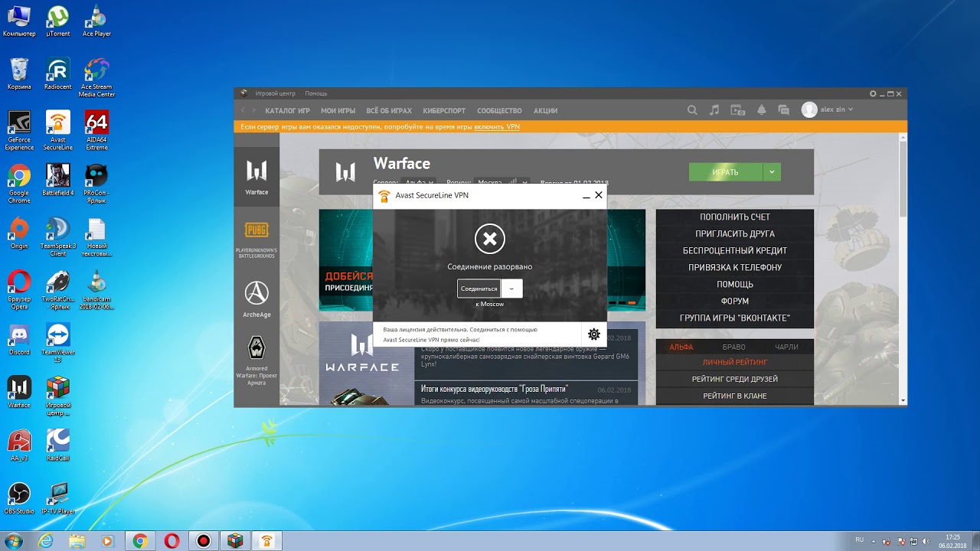
Task: Open Origin desktop shortcut
Action: [19, 233]
